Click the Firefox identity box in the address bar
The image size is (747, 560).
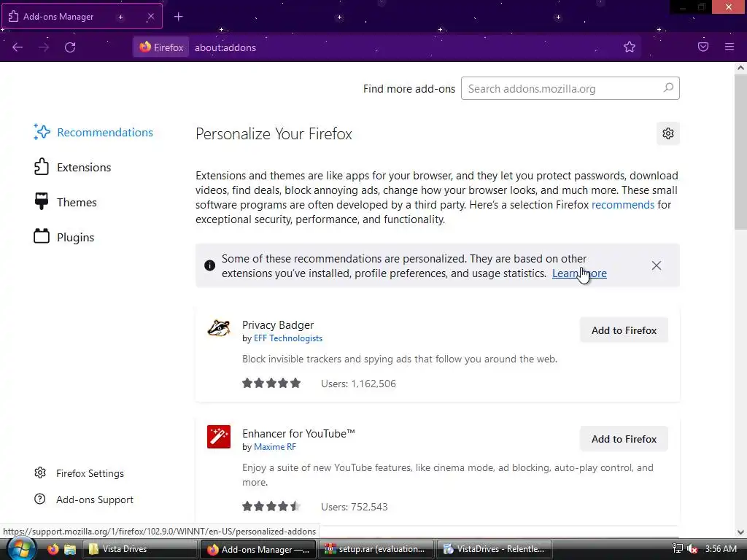161,47
